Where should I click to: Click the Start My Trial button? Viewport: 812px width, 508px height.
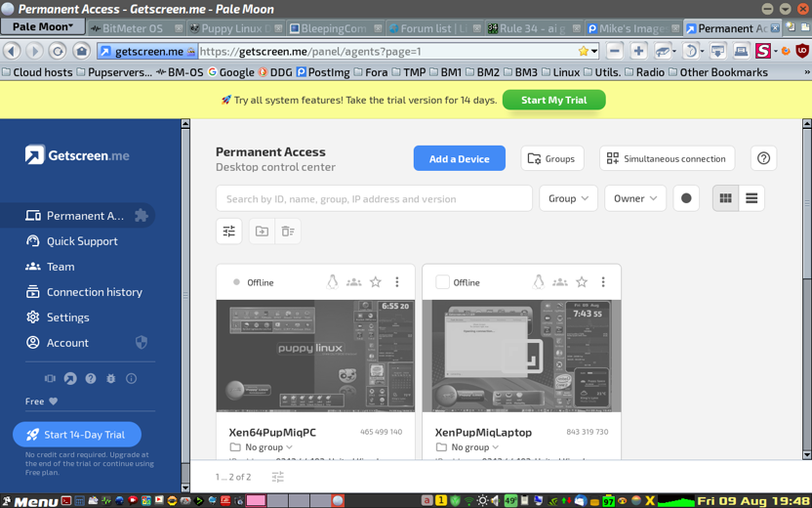tap(553, 100)
